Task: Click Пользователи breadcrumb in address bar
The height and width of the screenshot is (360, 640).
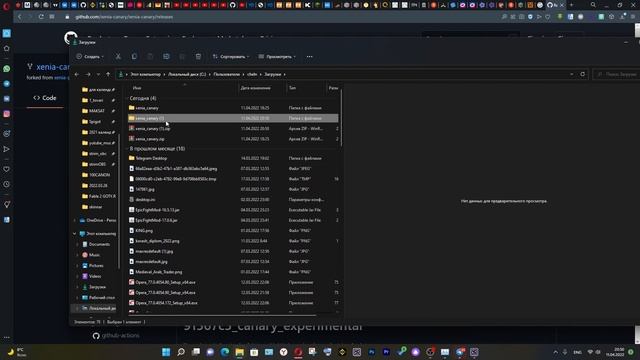Action: [x=227, y=74]
